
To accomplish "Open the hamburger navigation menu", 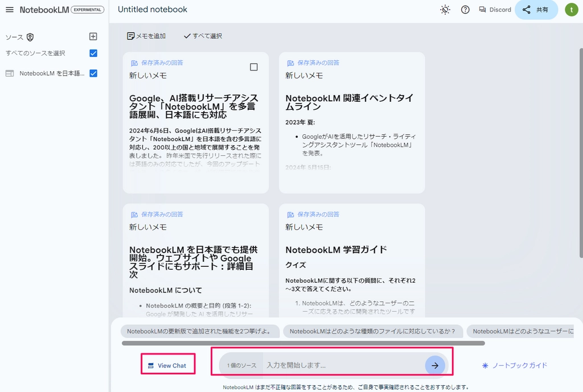I will (10, 10).
